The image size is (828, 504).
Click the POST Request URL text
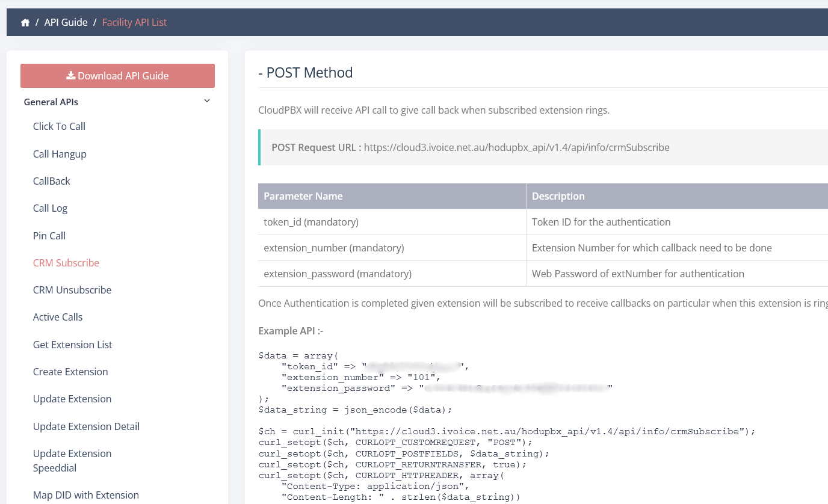[471, 147]
